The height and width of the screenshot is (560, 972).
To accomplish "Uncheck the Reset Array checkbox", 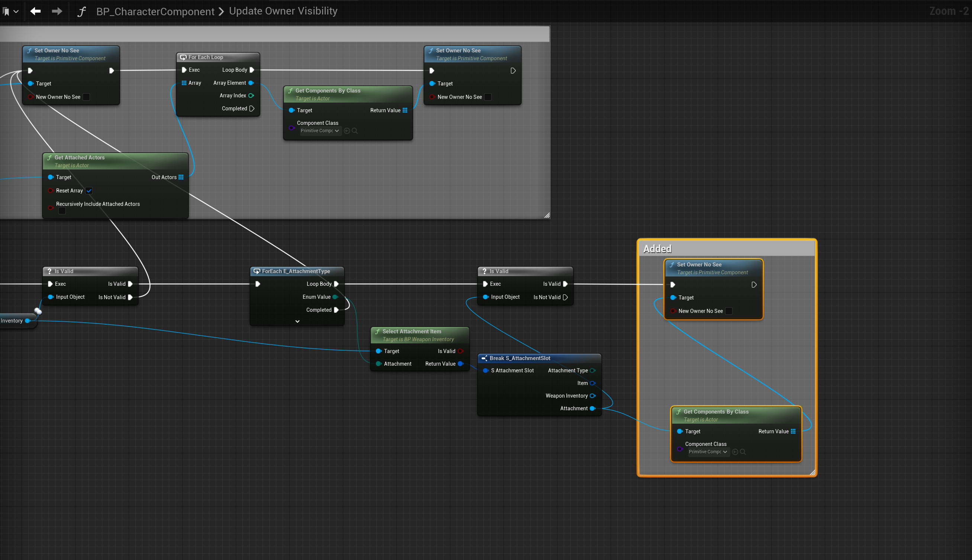I will (x=89, y=191).
